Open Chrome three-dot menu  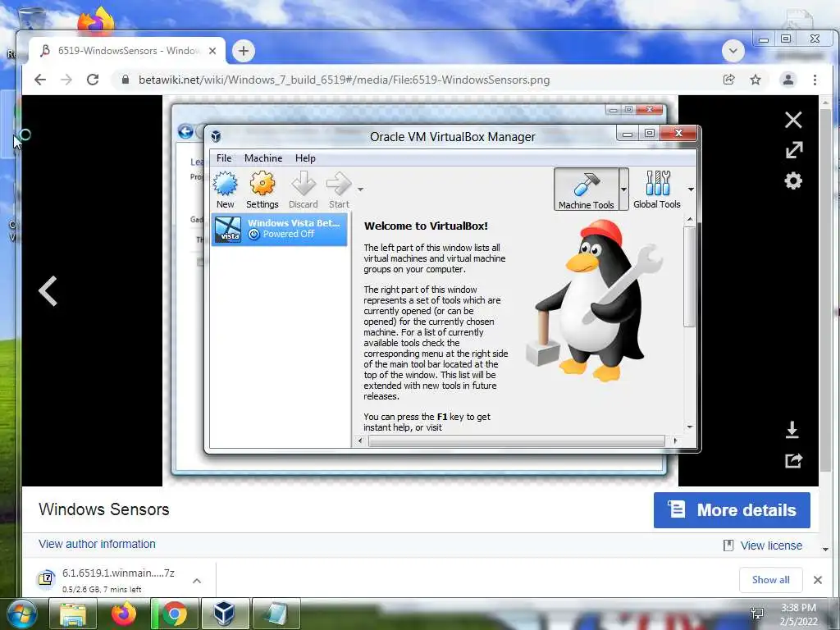(815, 80)
